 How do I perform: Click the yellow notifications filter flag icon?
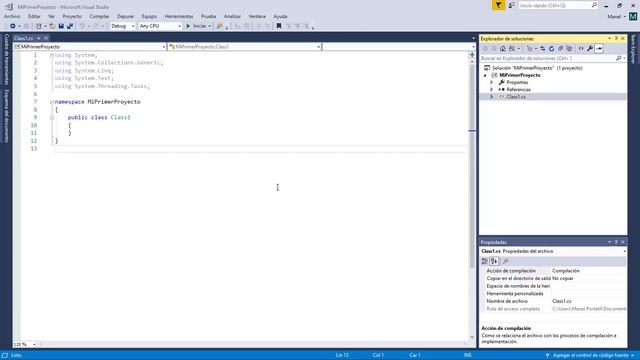click(x=498, y=5)
